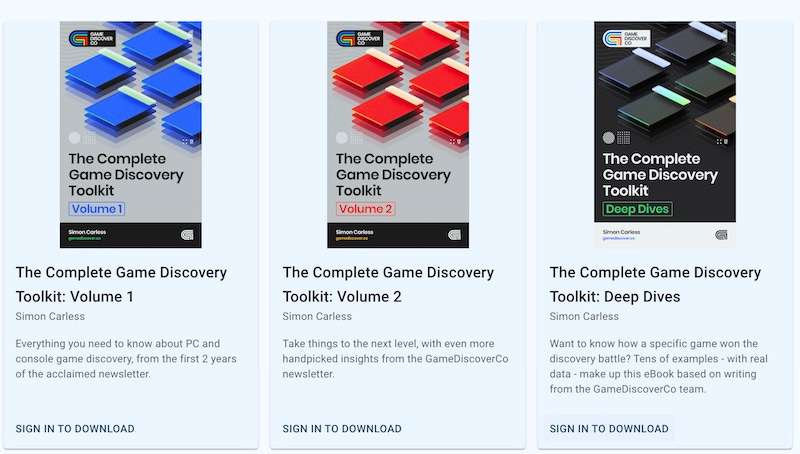Click the Toolkit: Deep Dives title heading
The image size is (800, 454).
(655, 285)
